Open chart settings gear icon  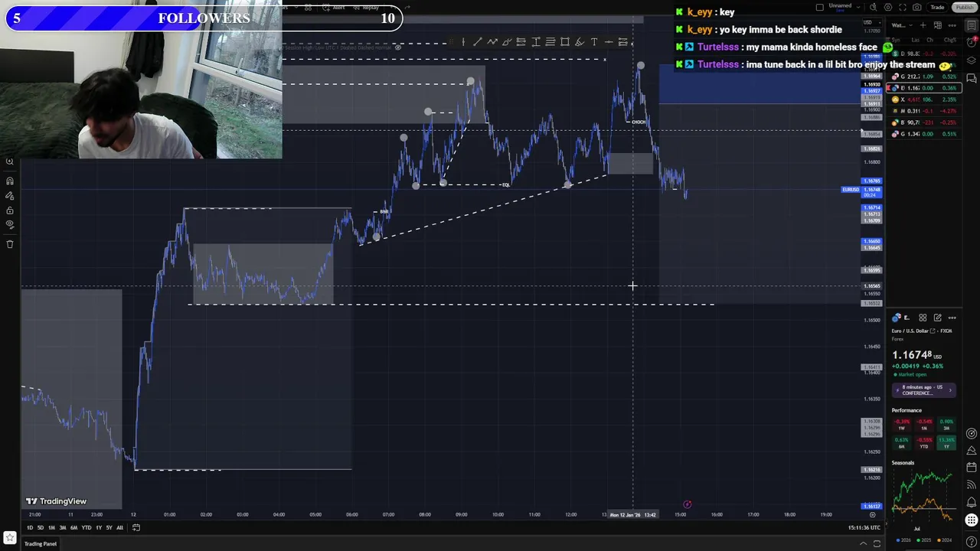point(888,8)
